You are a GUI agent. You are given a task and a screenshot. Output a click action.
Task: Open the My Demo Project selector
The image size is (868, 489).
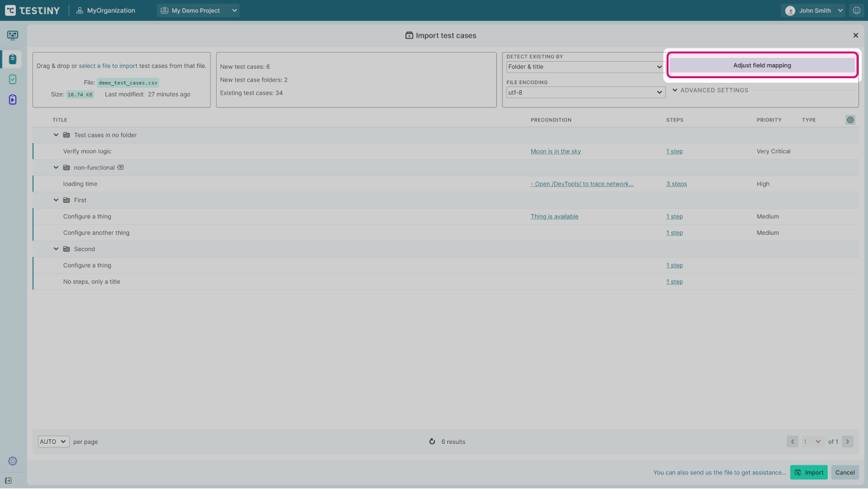pyautogui.click(x=198, y=11)
